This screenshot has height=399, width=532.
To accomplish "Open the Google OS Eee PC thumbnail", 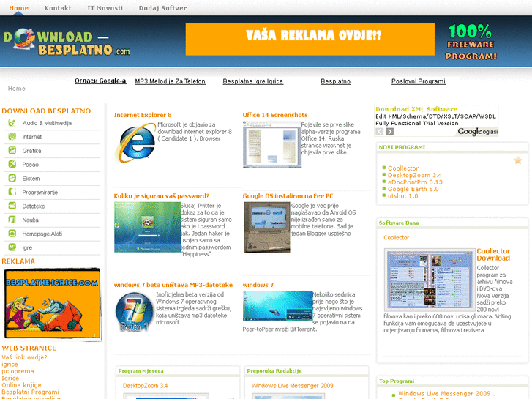I will 267,228.
